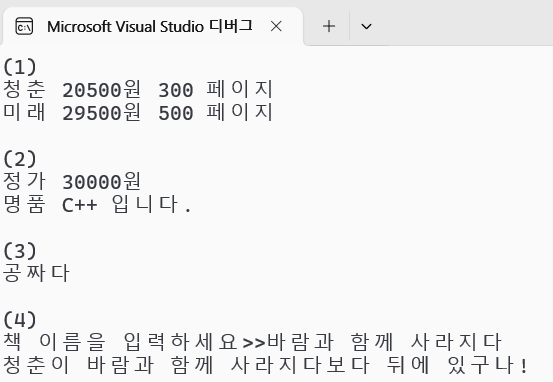
Task: Click the (3) heading line
Action: click(20, 251)
